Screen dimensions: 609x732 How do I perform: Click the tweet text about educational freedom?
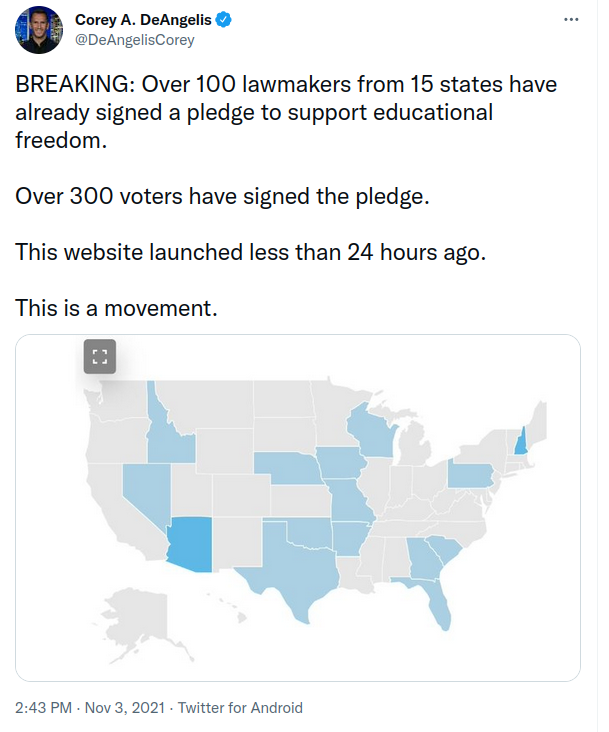click(x=286, y=112)
